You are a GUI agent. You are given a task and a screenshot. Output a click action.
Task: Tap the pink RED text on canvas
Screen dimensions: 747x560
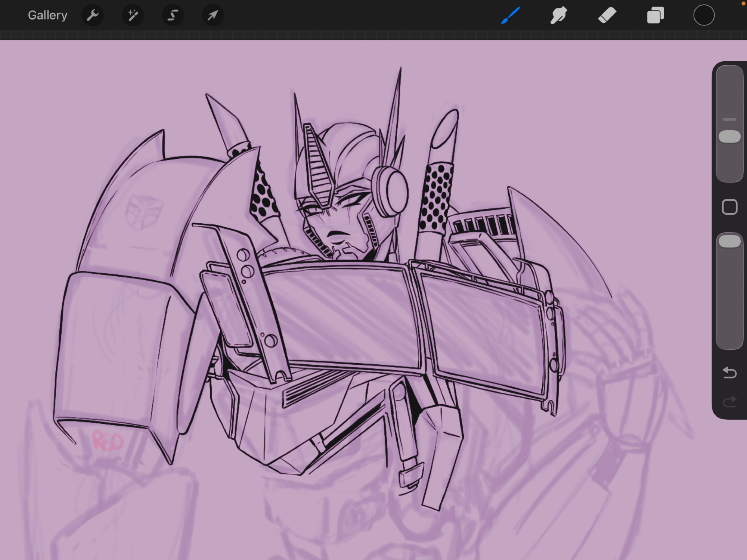point(108,441)
